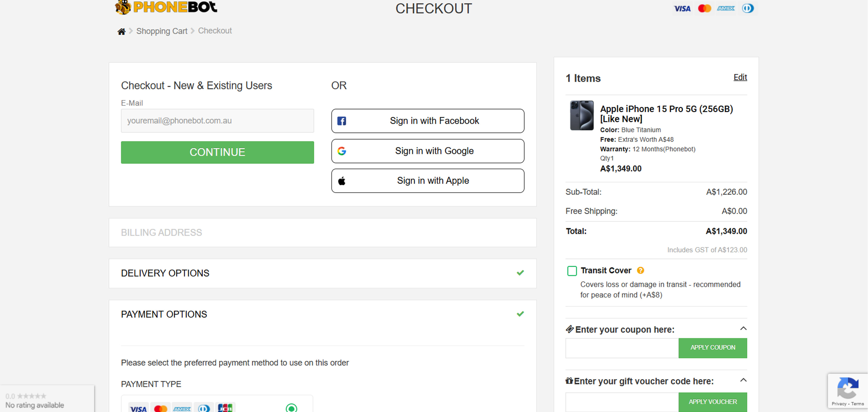Click the iPhone 15 Pro thumbnail

pyautogui.click(x=582, y=115)
